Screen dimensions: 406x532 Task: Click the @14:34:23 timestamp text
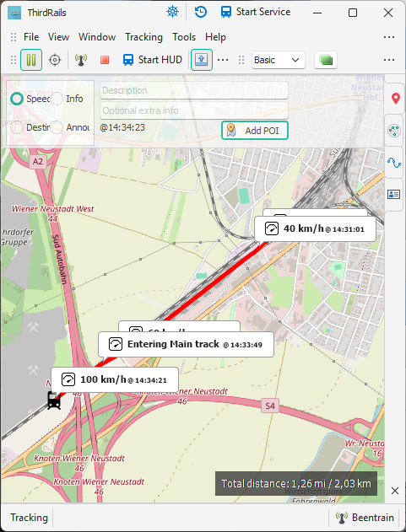[122, 127]
